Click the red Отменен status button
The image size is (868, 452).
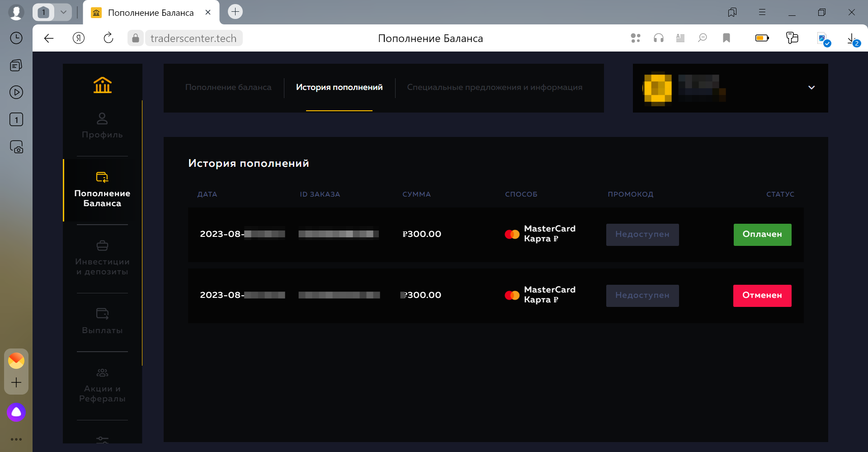762,295
